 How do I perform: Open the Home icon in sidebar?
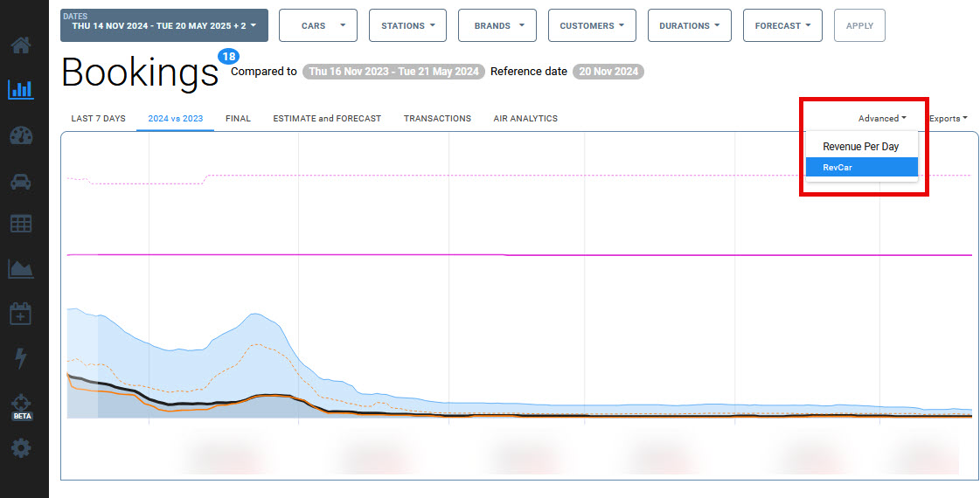[x=21, y=45]
